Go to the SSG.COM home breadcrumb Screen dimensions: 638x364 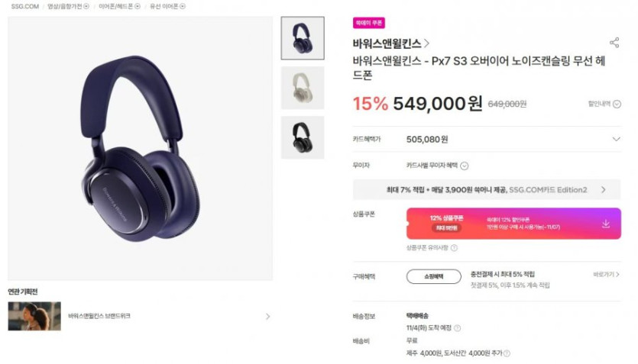click(x=24, y=6)
